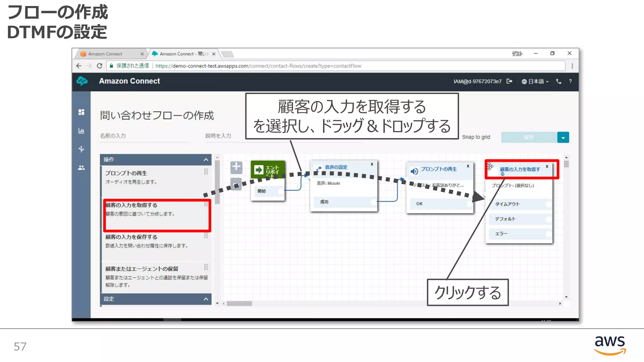
Task: Open the プロンプトの再生 block title
Action: [439, 169]
